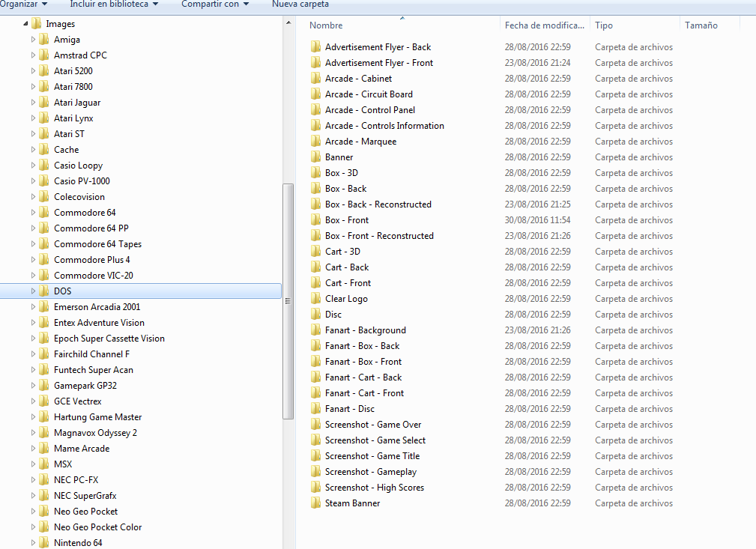Create a Nueva carpeta
The width and height of the screenshot is (756, 549).
300,4
